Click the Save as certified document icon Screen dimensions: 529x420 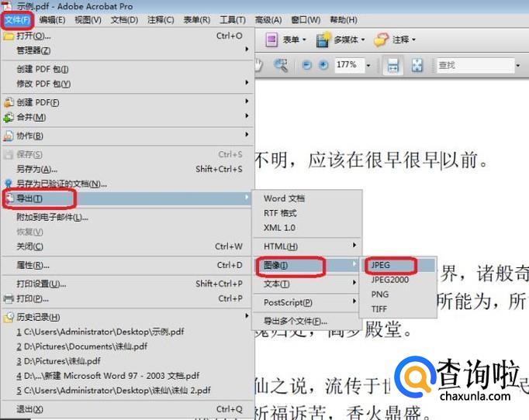(9, 184)
